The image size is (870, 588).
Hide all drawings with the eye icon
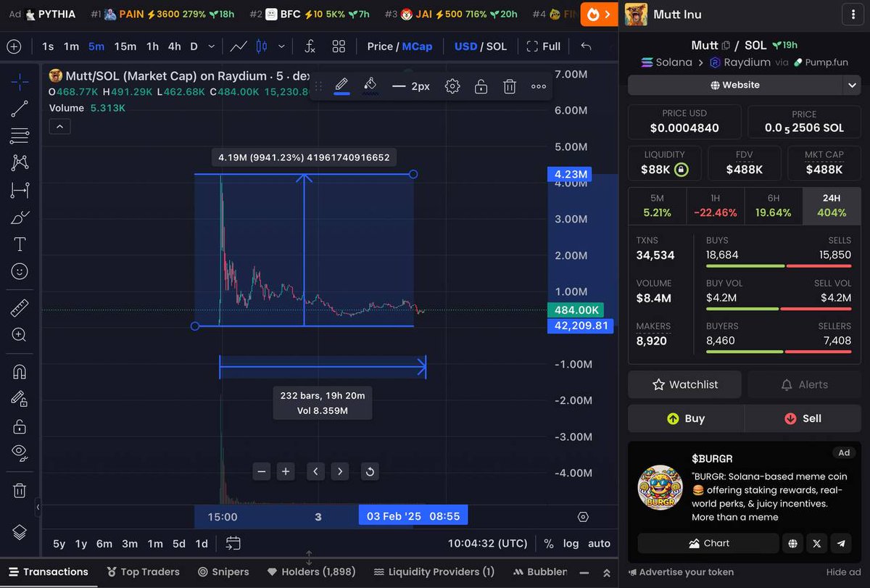pos(20,453)
